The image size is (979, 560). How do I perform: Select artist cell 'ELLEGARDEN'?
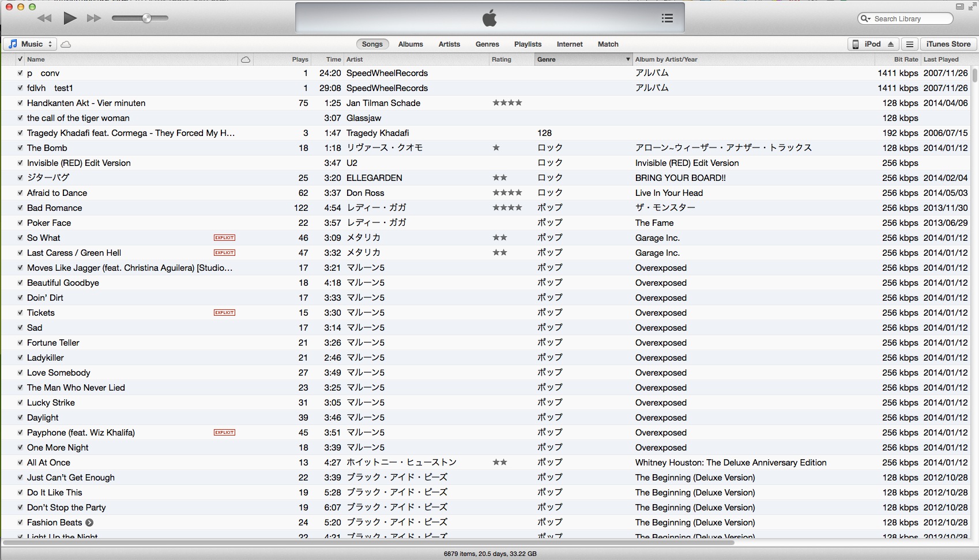(x=374, y=178)
